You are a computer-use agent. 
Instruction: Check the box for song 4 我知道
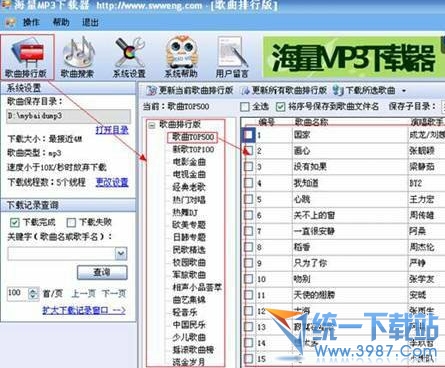249,183
